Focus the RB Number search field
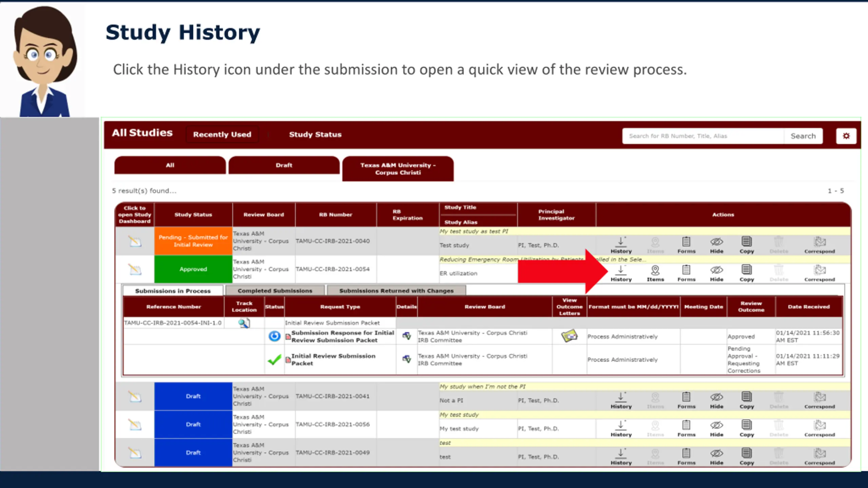The height and width of the screenshot is (488, 868). (703, 136)
